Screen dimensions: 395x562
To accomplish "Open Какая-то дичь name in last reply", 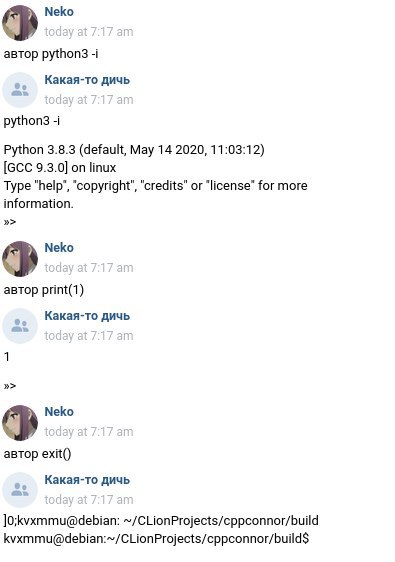I will click(87, 480).
